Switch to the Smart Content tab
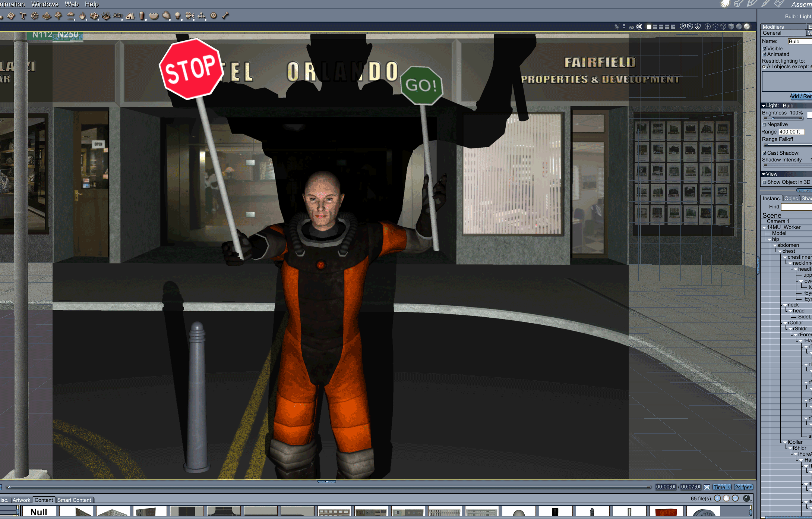 tap(74, 500)
